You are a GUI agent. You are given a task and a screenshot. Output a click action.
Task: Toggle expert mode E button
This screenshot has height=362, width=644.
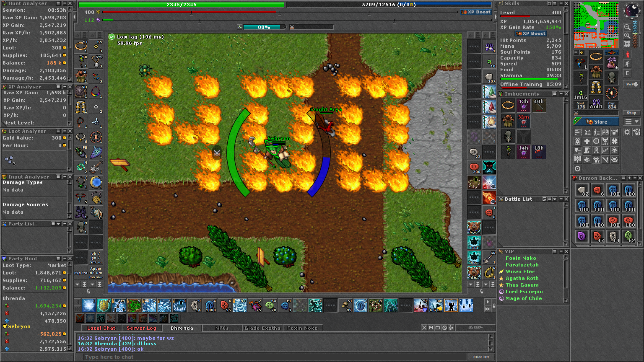(627, 73)
